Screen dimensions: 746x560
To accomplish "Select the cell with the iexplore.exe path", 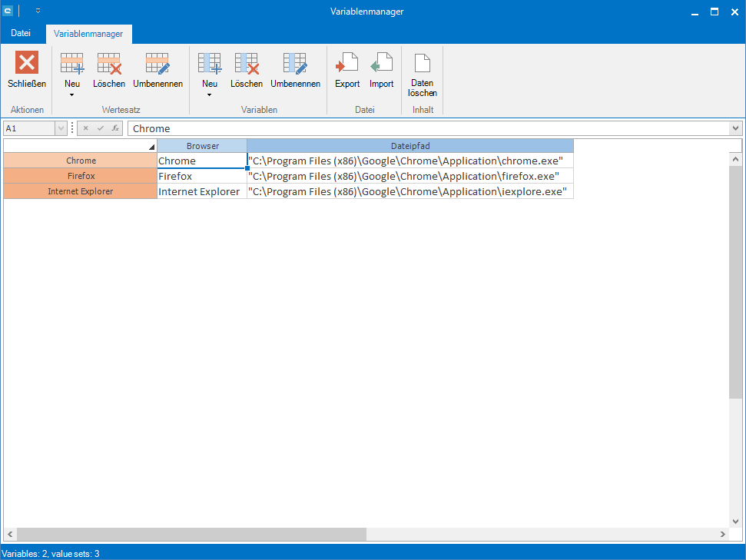I will (409, 191).
